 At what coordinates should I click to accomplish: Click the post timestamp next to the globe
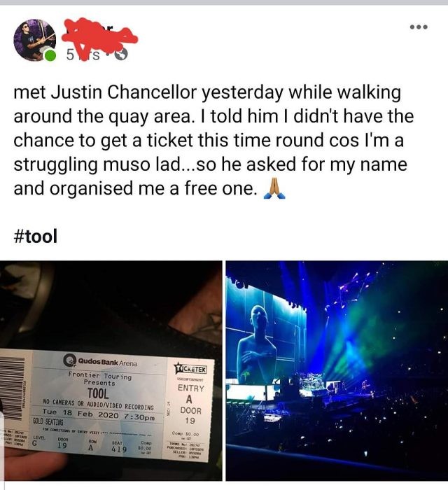click(x=83, y=55)
